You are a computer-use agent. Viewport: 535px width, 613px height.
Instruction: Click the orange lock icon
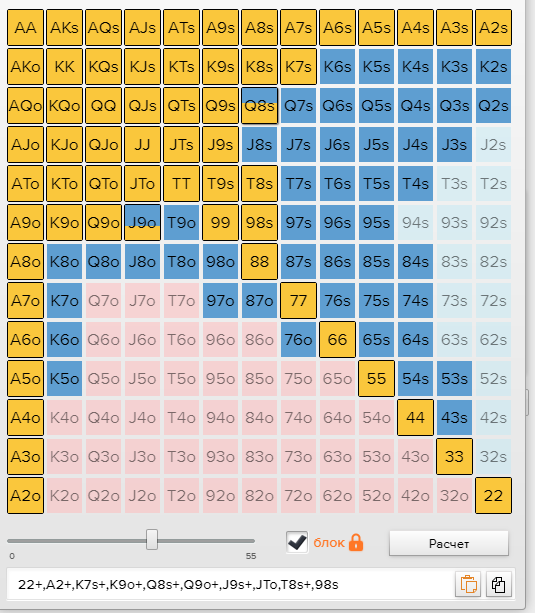356,543
